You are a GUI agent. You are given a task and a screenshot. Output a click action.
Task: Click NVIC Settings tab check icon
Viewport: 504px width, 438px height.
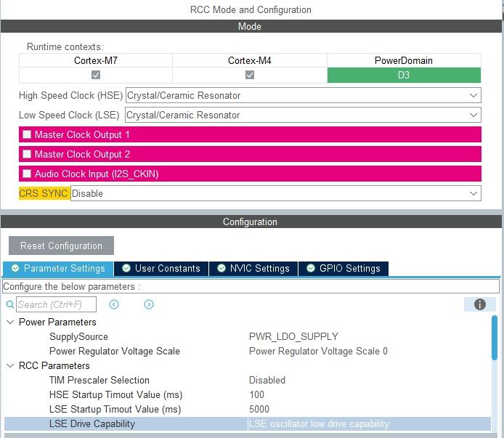(x=221, y=268)
